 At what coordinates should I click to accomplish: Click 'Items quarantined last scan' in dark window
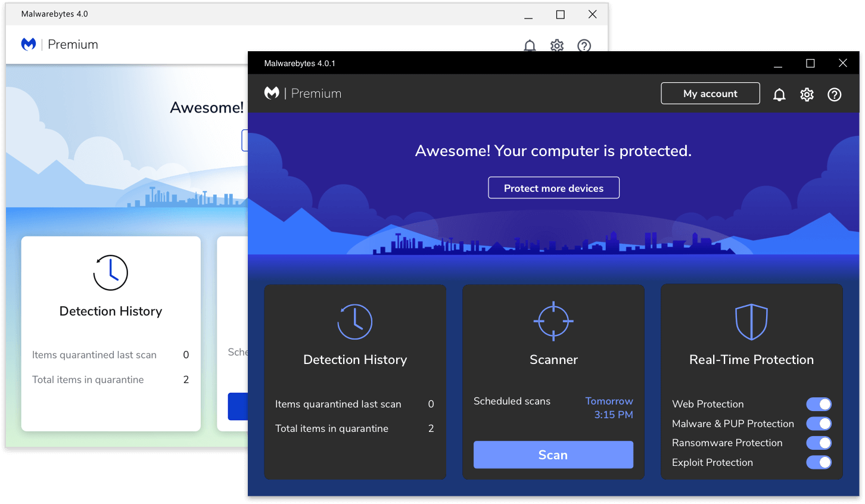(x=338, y=404)
